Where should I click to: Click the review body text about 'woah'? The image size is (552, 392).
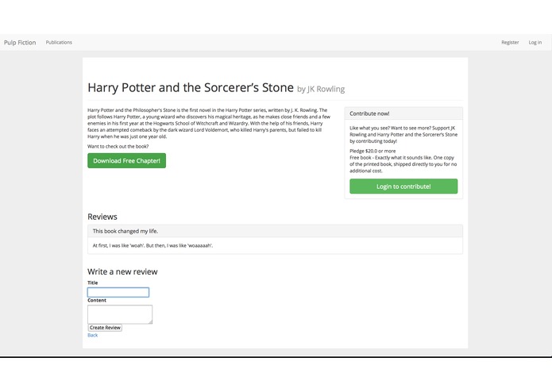152,245
